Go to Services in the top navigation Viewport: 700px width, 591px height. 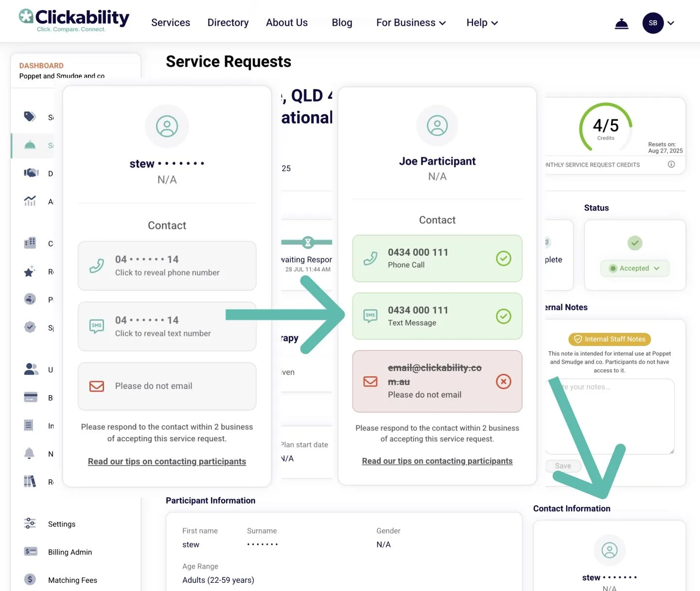[171, 23]
